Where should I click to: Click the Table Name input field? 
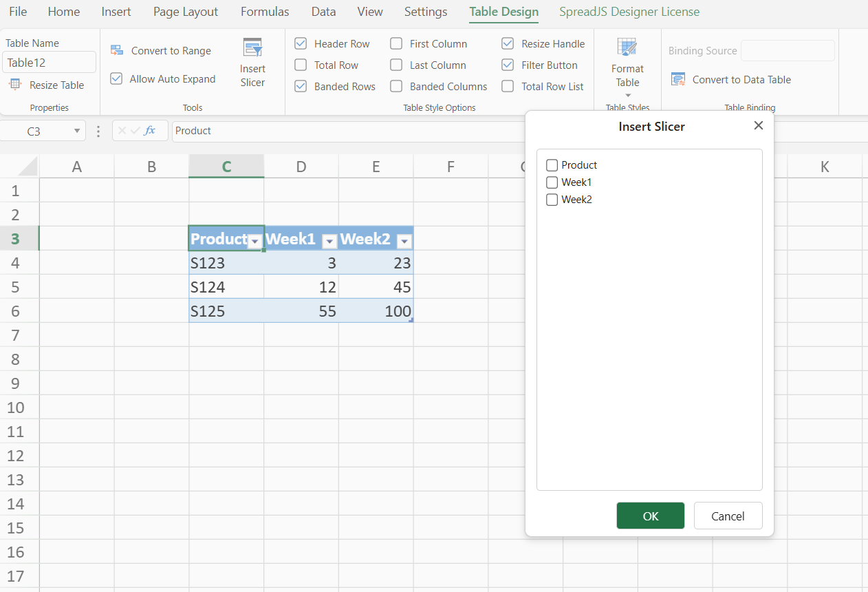click(x=50, y=62)
